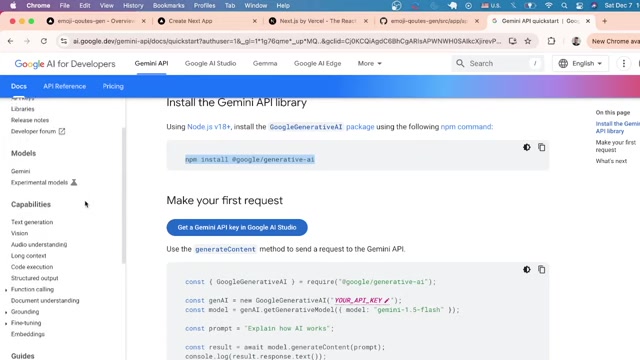Open the generateContent method link
This screenshot has width=640, height=360.
[x=225, y=249]
